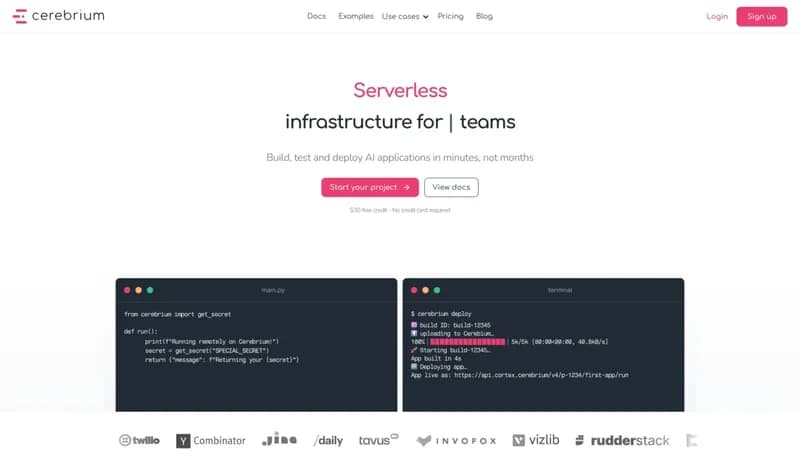Click the 'Deploying app' terminal line
This screenshot has height=458, width=800.
439,367
